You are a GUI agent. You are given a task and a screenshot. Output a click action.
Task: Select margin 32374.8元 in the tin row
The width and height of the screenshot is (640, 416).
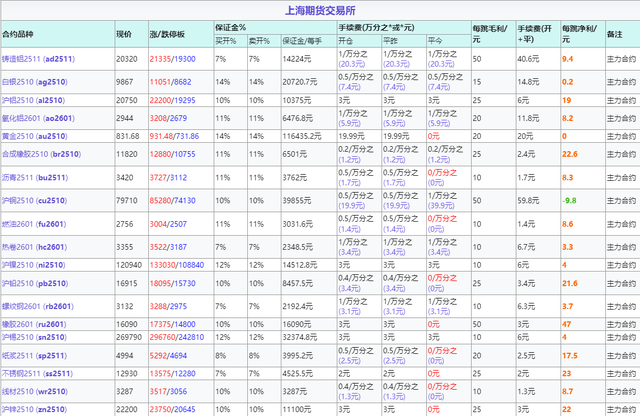300,337
